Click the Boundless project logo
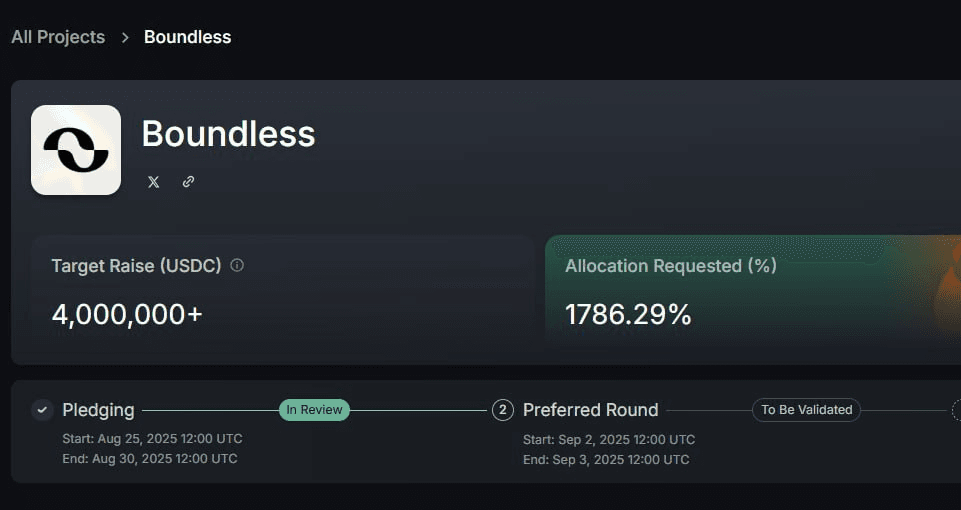This screenshot has width=961, height=510. pos(76,150)
